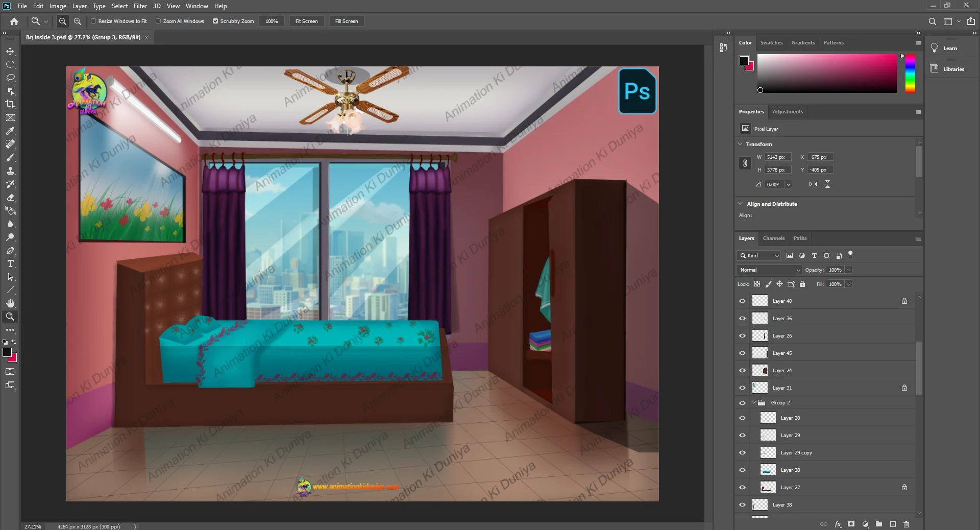Open the layer Opacity dropdown arrow

848,270
